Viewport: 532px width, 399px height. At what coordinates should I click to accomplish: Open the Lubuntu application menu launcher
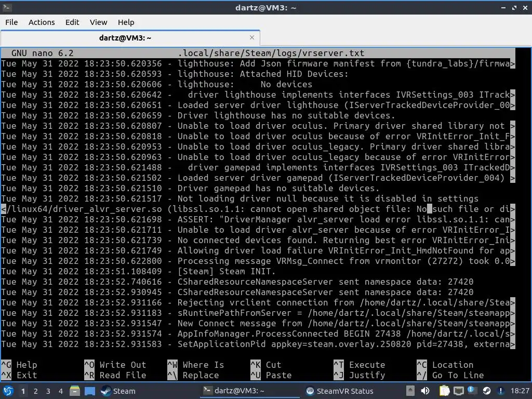pyautogui.click(x=8, y=391)
